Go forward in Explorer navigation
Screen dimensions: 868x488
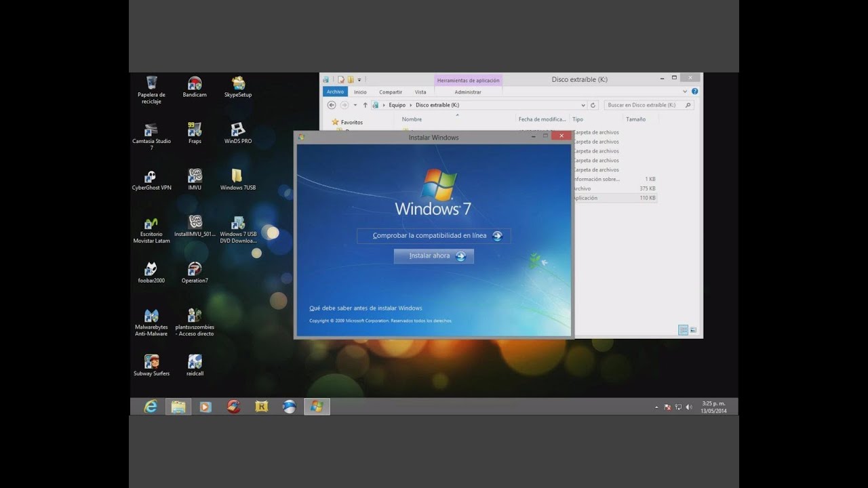pyautogui.click(x=344, y=105)
